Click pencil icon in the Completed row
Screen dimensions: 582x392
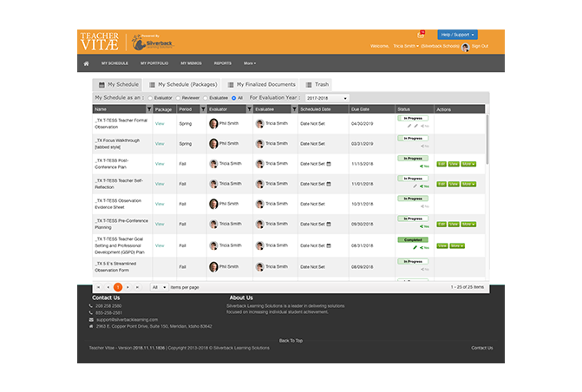[x=415, y=247]
